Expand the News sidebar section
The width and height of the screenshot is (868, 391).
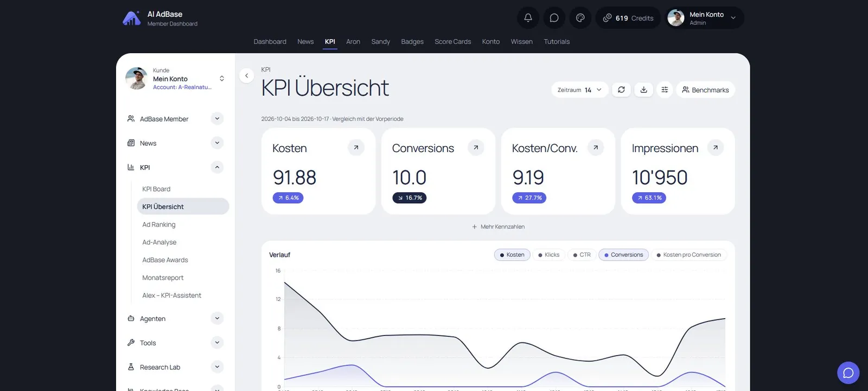click(217, 143)
